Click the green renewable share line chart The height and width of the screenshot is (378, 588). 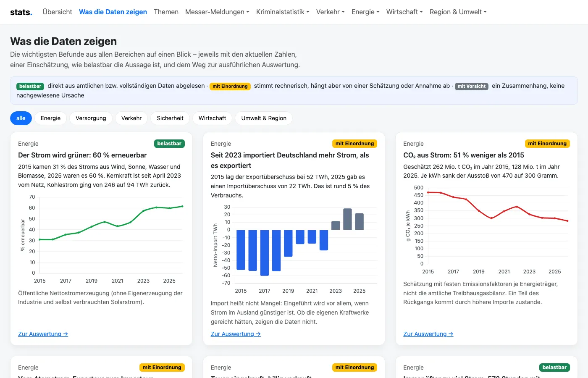101,239
